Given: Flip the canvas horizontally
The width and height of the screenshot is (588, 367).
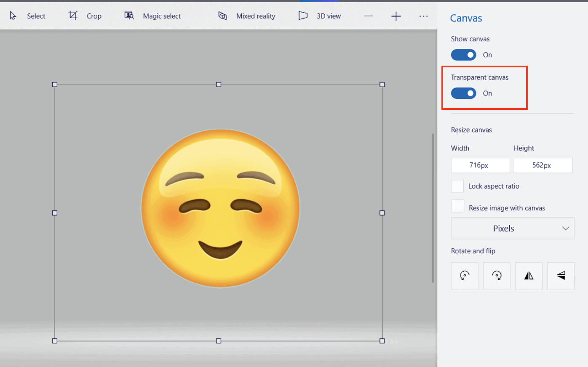Looking at the screenshot, I should 529,276.
